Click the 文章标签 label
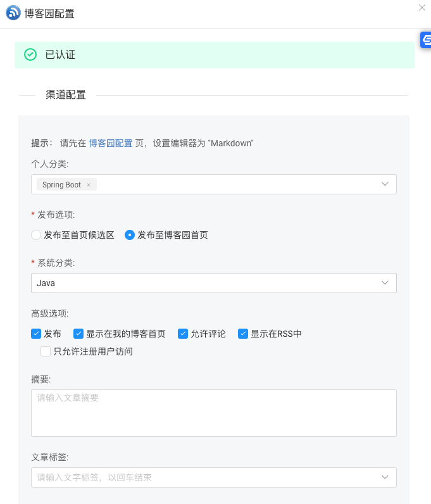The height and width of the screenshot is (504, 431). click(50, 457)
